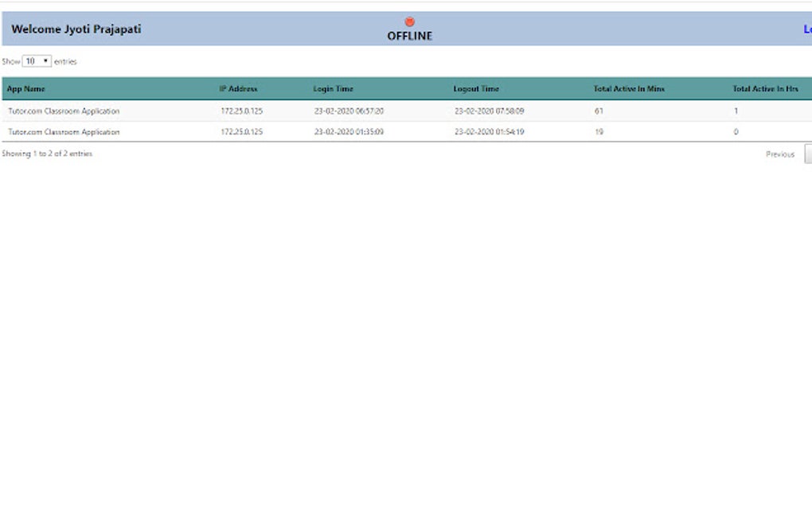Click the Logout link at top right
This screenshot has width=812, height=508.
point(807,29)
